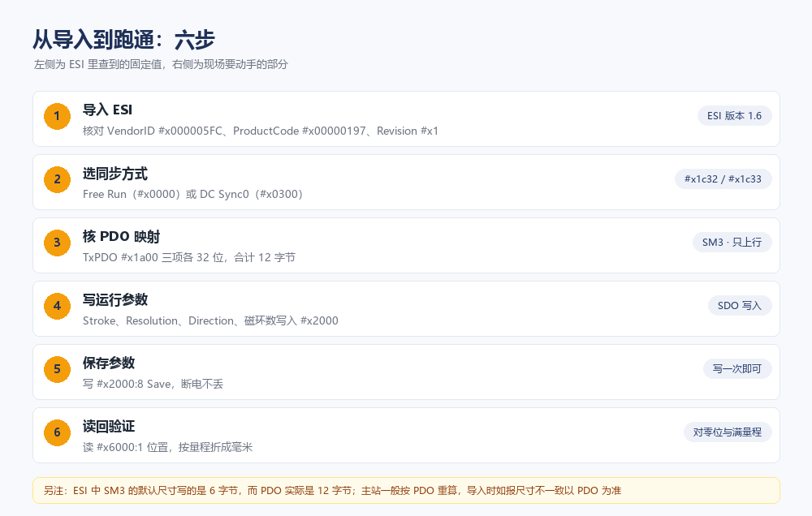The width and height of the screenshot is (812, 516).
Task: Click the 对零位与满量程 tag
Action: point(727,432)
